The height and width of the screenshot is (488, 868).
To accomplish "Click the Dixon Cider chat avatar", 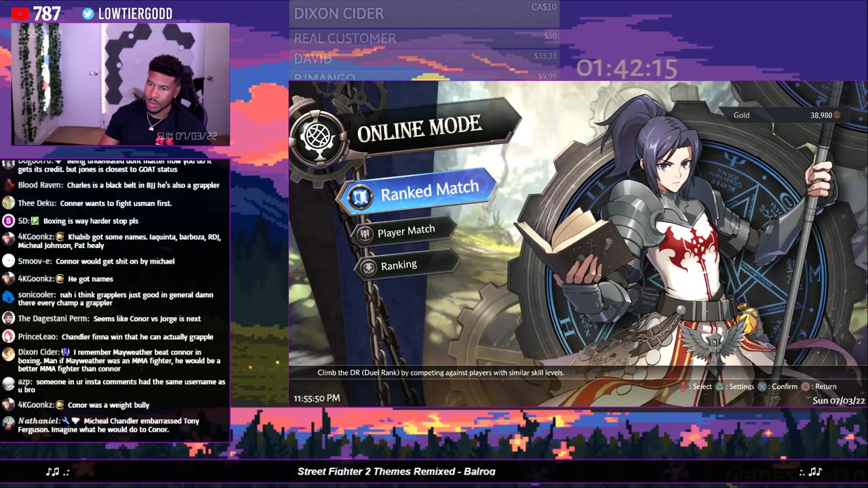I will click(8, 354).
